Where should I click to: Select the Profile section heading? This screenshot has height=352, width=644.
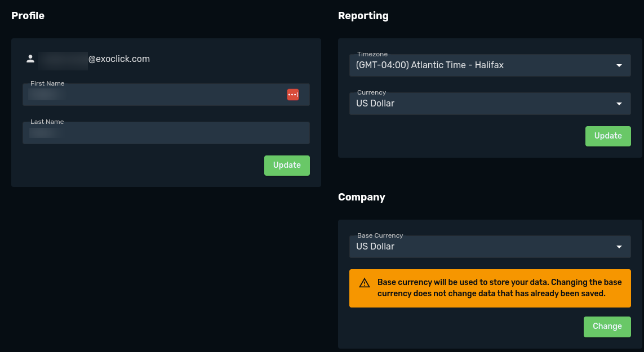28,16
